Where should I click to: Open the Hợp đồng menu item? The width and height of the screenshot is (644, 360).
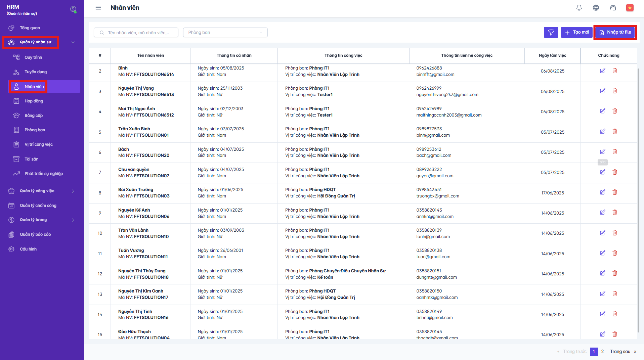pyautogui.click(x=34, y=101)
